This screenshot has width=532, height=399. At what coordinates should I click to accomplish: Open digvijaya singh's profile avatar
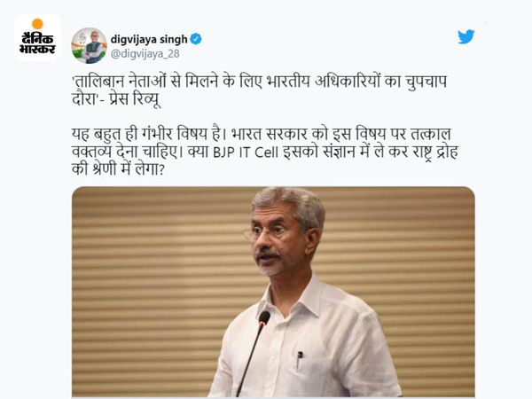click(x=89, y=46)
